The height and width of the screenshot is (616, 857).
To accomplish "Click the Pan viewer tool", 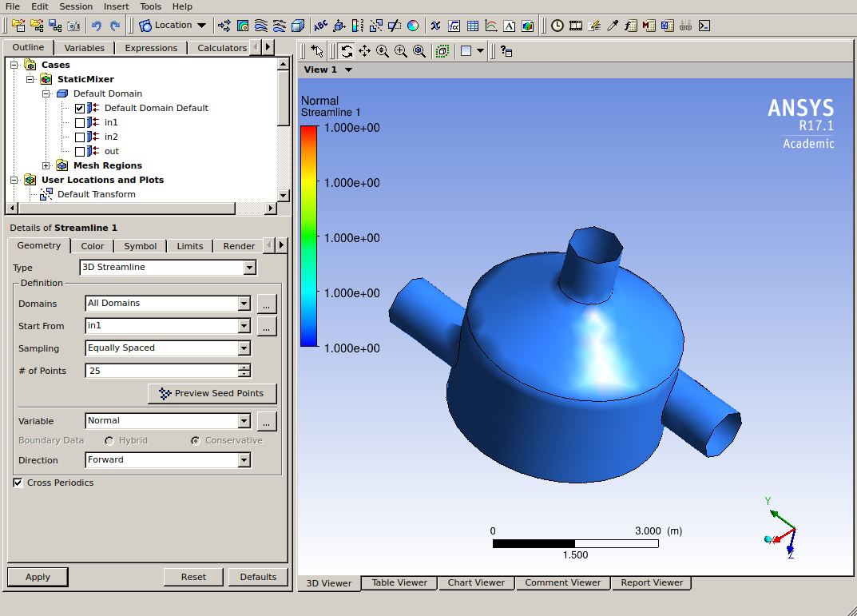I will [364, 51].
